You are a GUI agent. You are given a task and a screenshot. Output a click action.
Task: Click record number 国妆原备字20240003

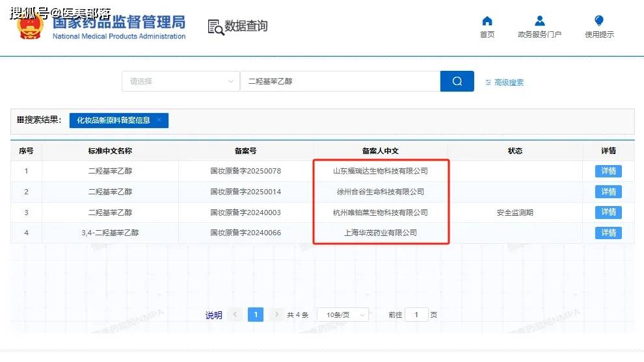246,213
